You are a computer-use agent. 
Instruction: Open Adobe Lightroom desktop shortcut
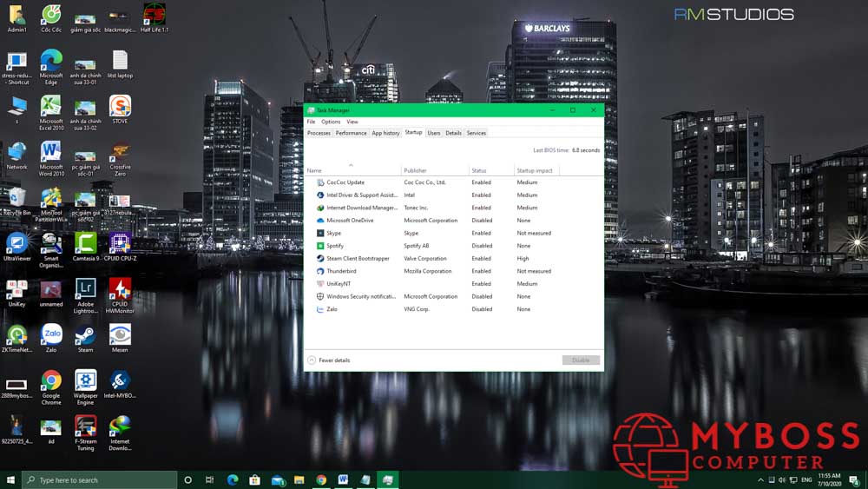point(85,296)
